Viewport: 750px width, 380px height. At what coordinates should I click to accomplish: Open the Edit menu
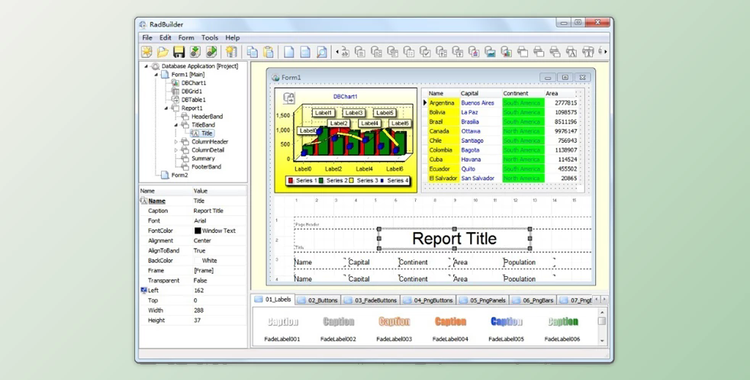165,38
